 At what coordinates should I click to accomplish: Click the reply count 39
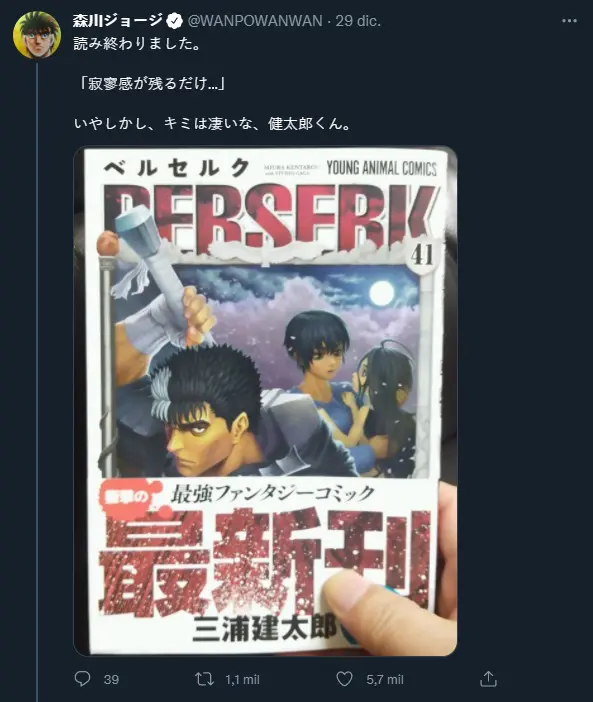point(111,680)
